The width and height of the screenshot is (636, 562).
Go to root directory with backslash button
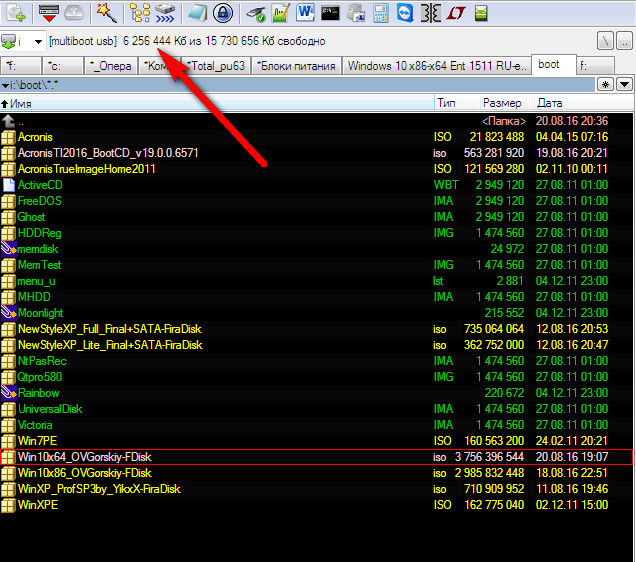click(x=605, y=41)
